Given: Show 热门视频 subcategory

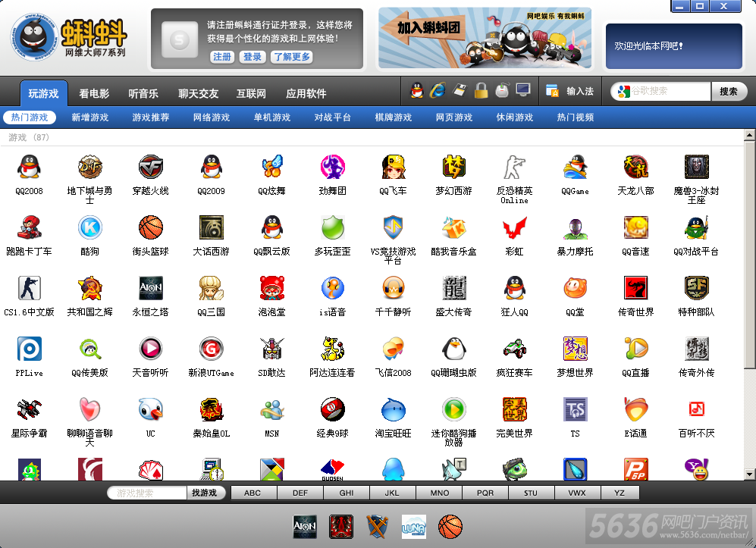Looking at the screenshot, I should 576,117.
